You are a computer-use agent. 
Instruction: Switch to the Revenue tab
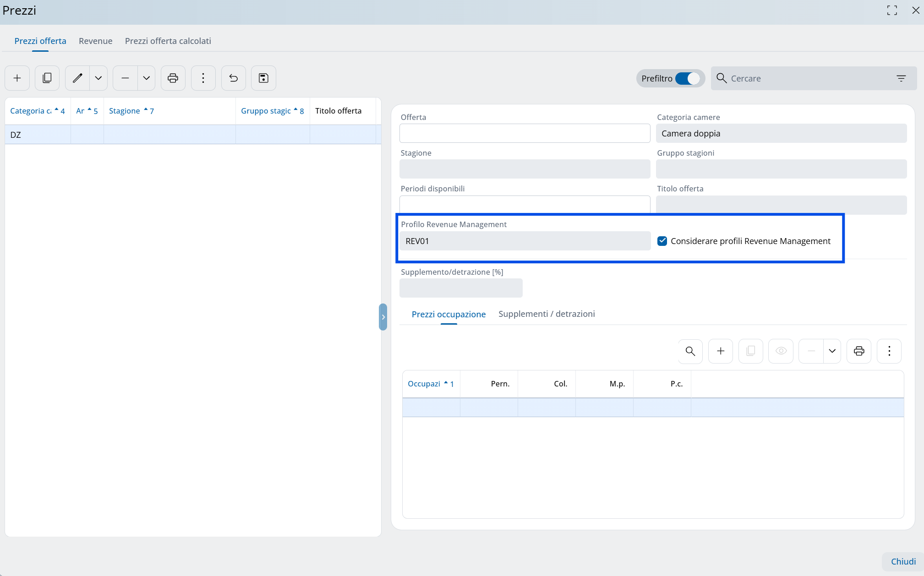[95, 41]
